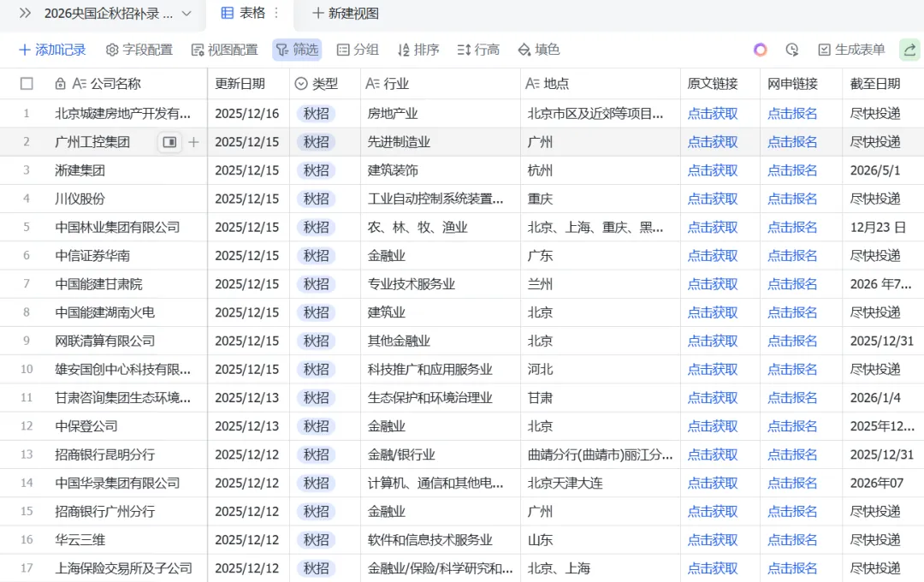Click the colorful AI assistant icon
This screenshot has width=924, height=582.
[760, 50]
